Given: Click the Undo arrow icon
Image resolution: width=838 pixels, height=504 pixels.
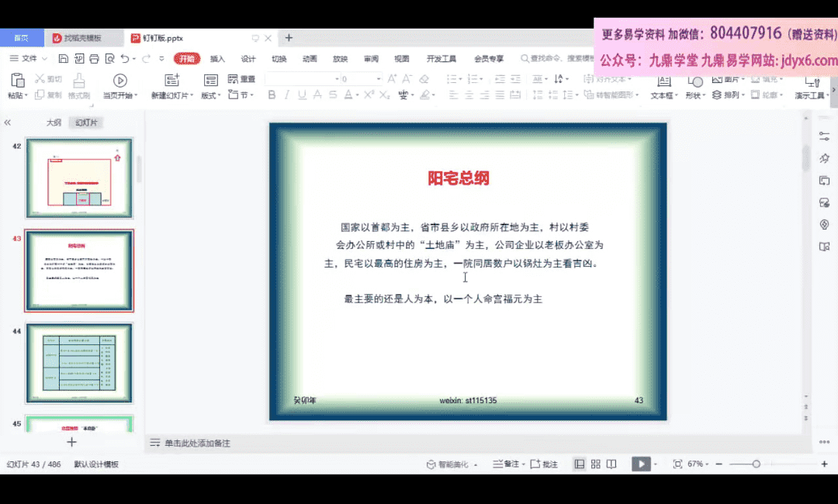Looking at the screenshot, I should click(x=124, y=59).
